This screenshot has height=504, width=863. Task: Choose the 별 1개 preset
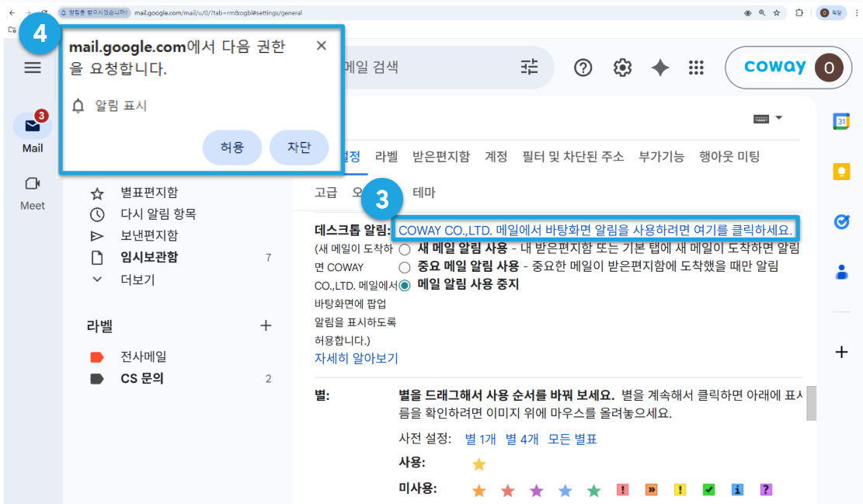pyautogui.click(x=481, y=439)
